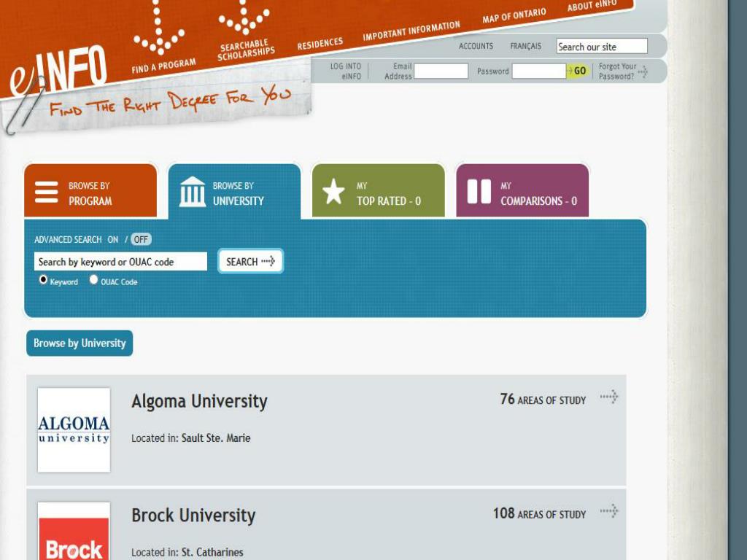Click the building icon on Browse by University
Viewport: 747px width, 560px height.
pos(193,192)
